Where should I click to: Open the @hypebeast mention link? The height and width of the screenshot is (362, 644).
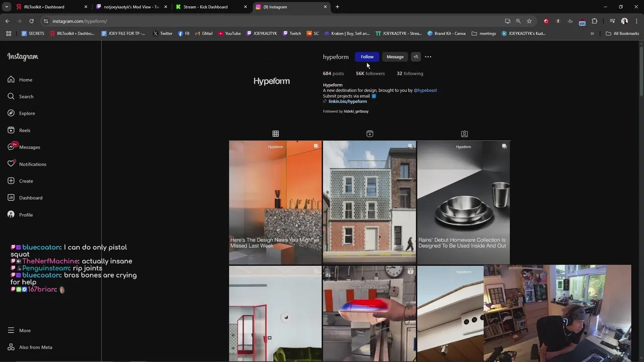click(425, 90)
